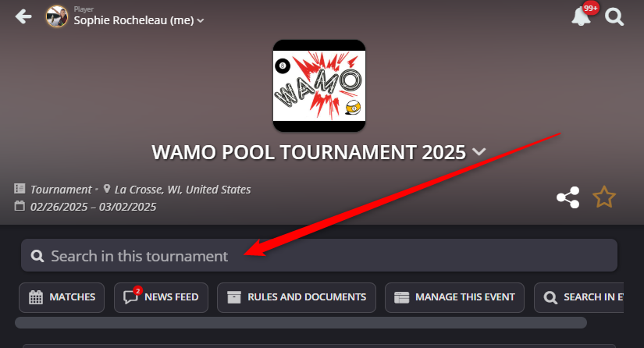Click the News Feed speech bubble icon

point(130,297)
